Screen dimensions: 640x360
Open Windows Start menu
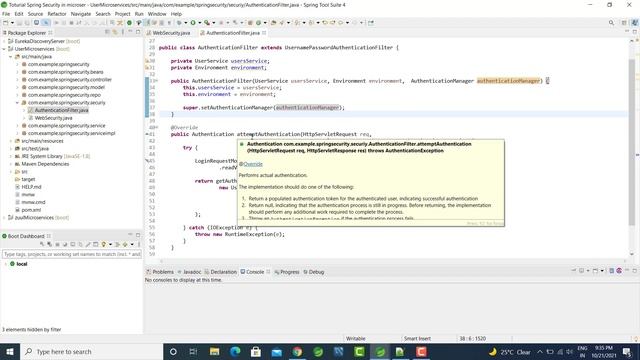coord(10,351)
